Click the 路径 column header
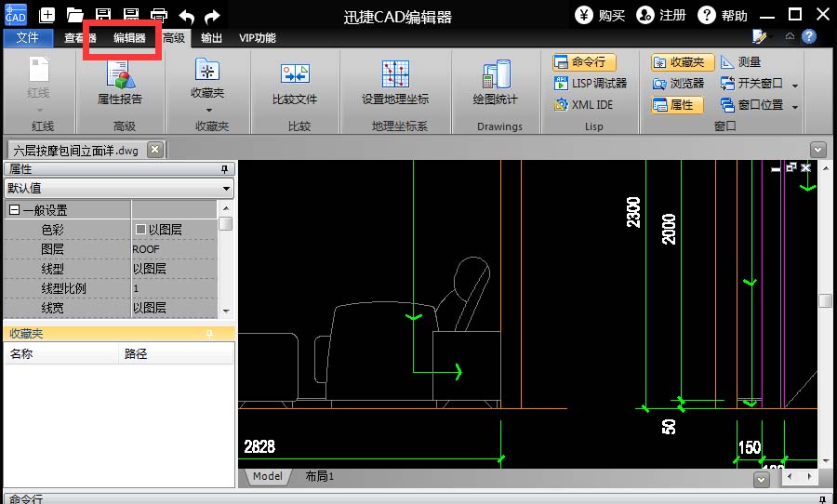 pyautogui.click(x=176, y=354)
